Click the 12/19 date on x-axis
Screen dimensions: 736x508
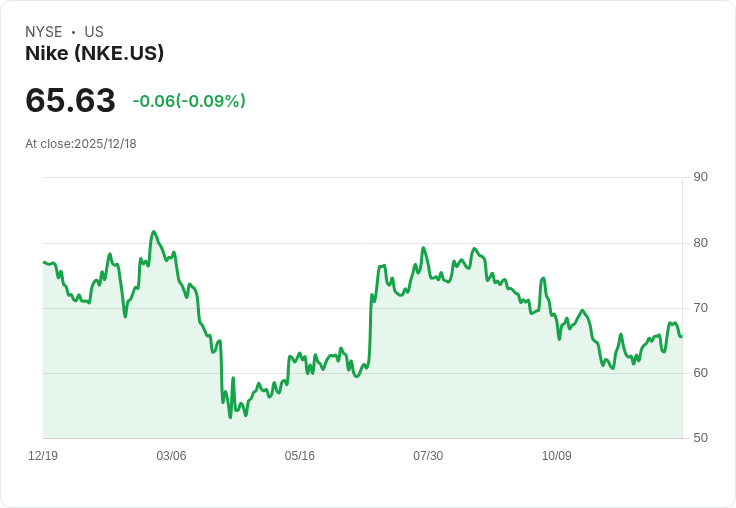click(x=43, y=456)
